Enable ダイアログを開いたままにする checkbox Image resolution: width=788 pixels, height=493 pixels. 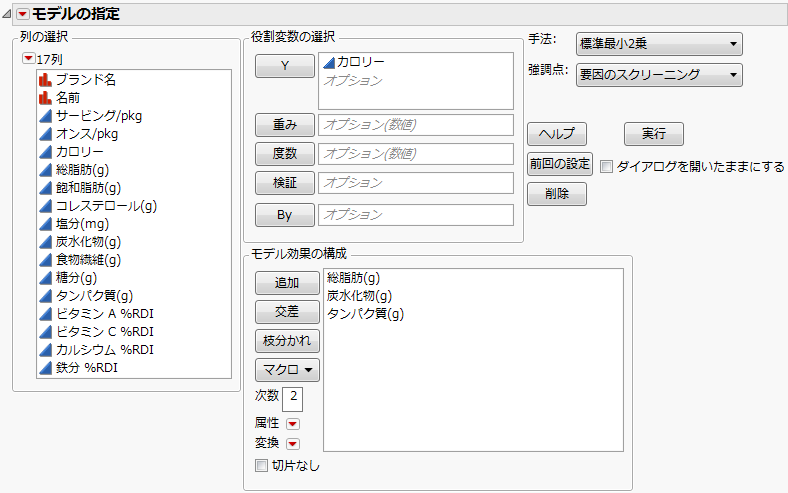pos(606,167)
